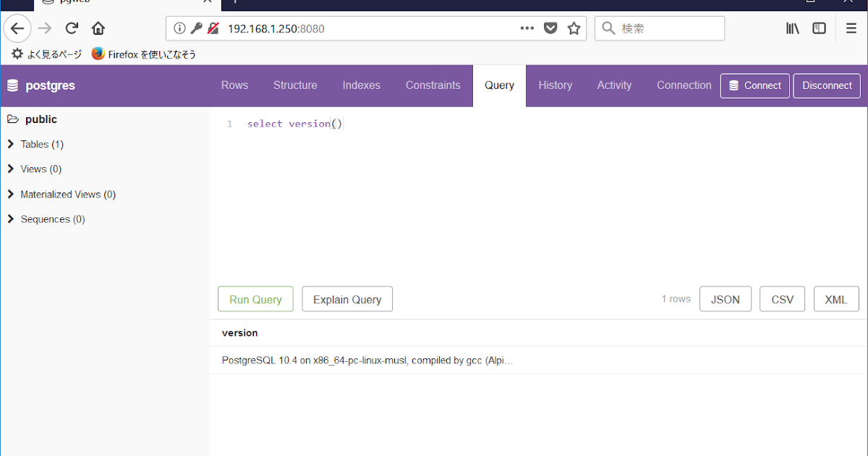The height and width of the screenshot is (456, 868).
Task: Switch to the Structure tab
Action: [x=295, y=85]
